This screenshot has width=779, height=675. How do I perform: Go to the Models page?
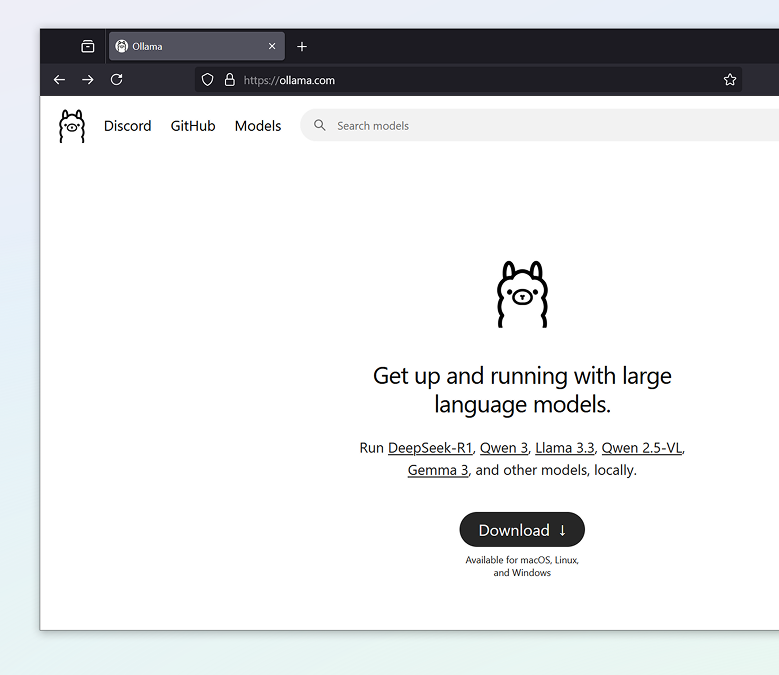[x=258, y=126]
